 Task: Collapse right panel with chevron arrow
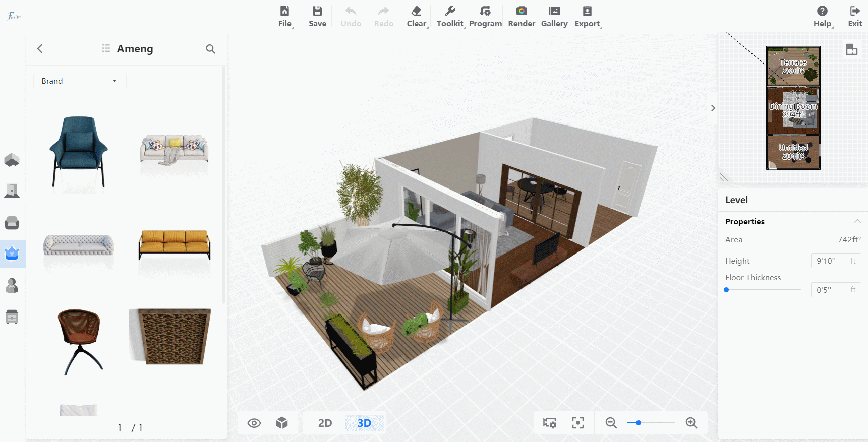tap(713, 108)
